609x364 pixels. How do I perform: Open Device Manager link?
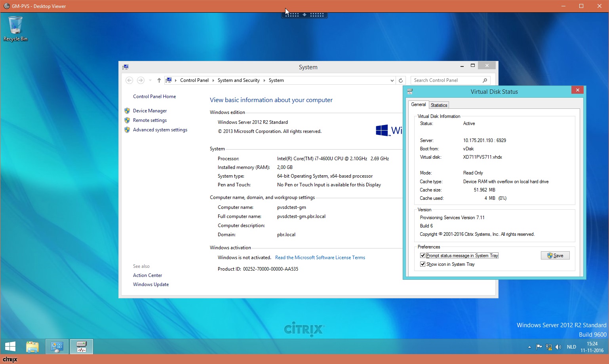pos(150,111)
